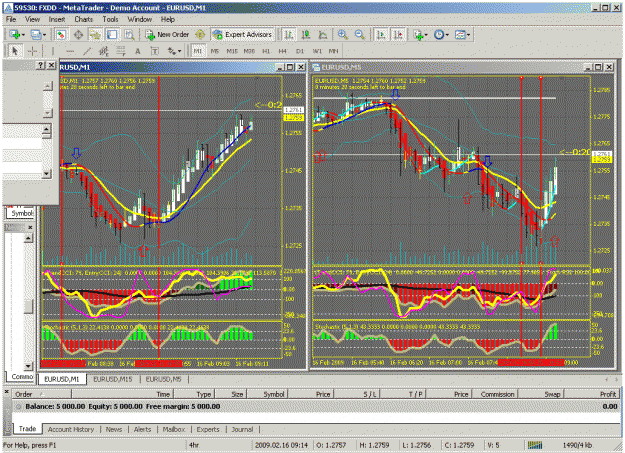625x453 pixels.
Task: Open the Experts tab in Terminal
Action: [x=208, y=429]
